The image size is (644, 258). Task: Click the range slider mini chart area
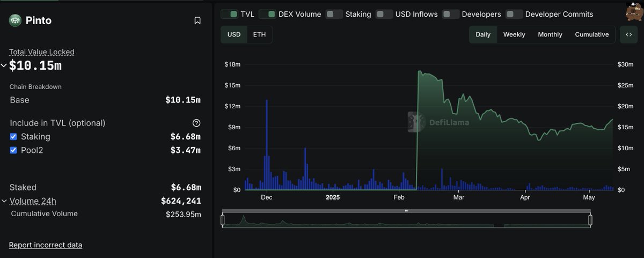click(406, 220)
